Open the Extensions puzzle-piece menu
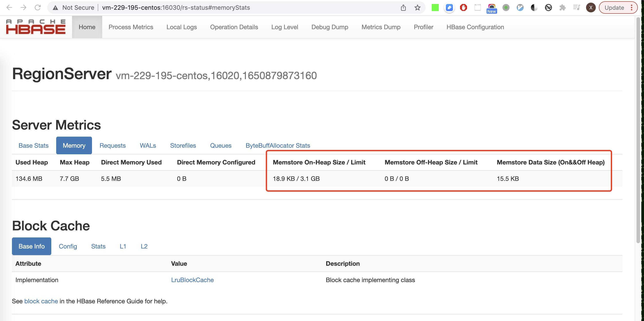The height and width of the screenshot is (321, 644). (562, 8)
